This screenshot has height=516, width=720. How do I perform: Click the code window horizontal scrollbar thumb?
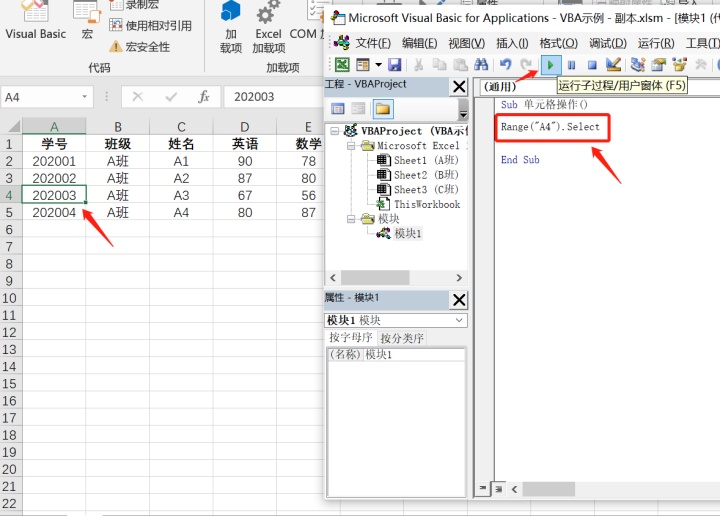tap(548, 489)
